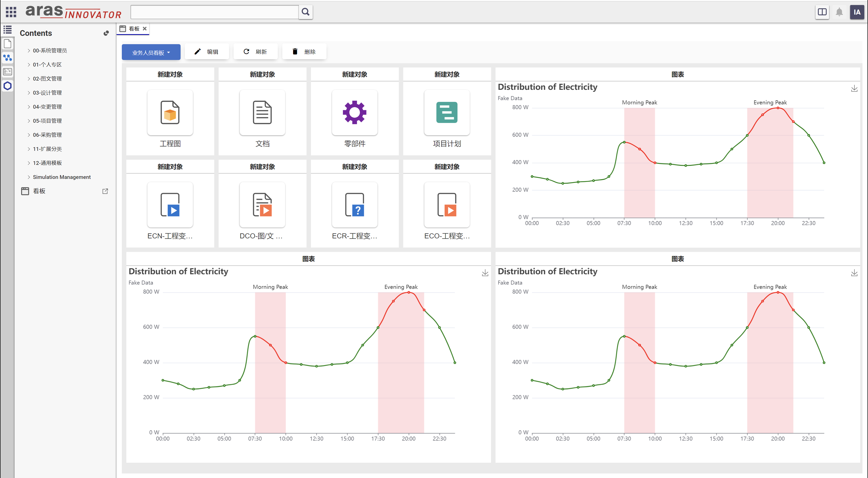
Task: Open the apps grid menu icon
Action: coord(11,12)
